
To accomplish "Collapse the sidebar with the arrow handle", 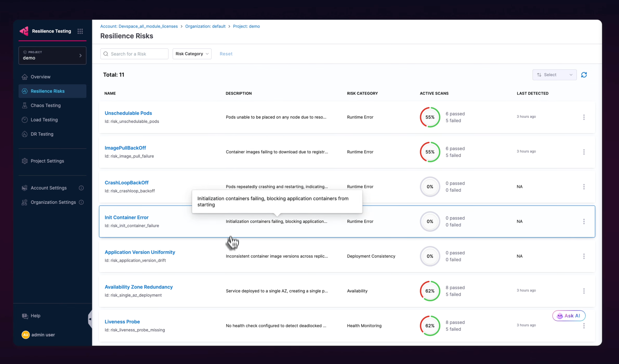I will (x=90, y=319).
